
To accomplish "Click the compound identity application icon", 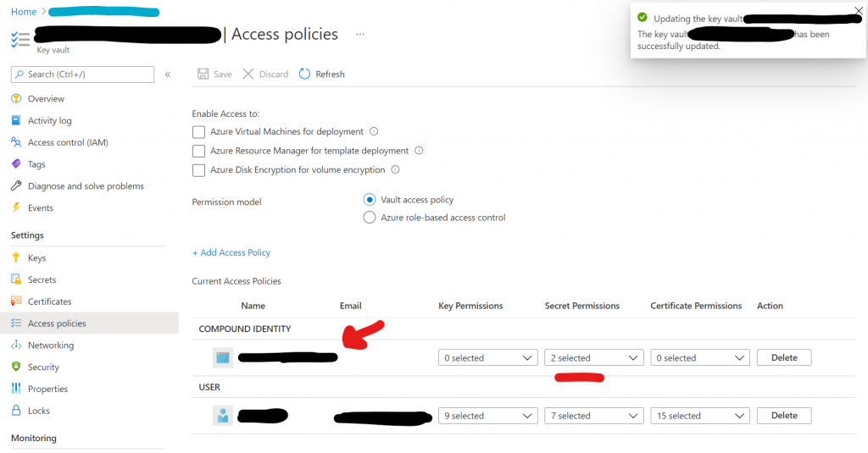I will click(x=223, y=358).
